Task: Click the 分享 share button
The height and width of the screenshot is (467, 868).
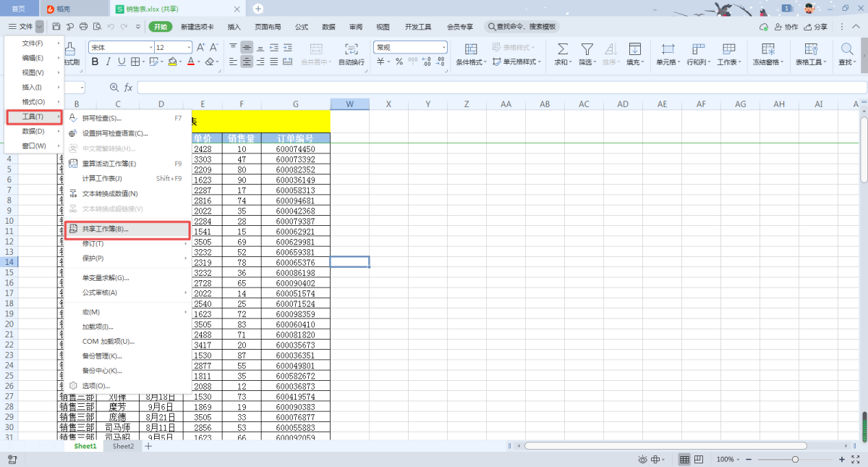Action: (816, 27)
